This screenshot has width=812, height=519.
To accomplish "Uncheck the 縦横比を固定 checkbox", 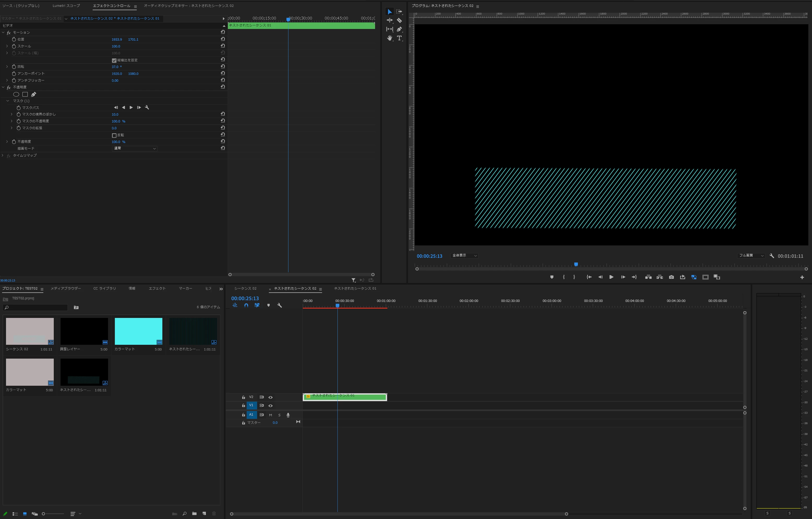I will click(x=114, y=60).
